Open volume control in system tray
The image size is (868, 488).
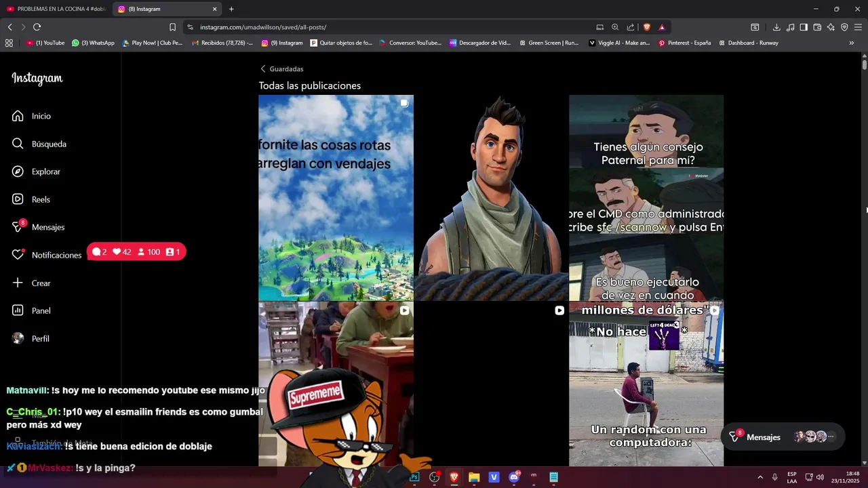(x=820, y=477)
